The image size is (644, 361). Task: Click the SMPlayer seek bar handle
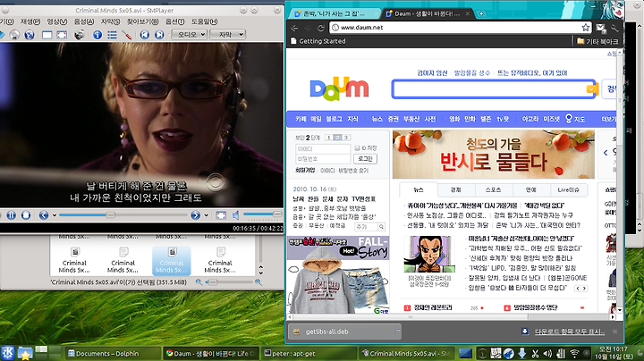(111, 215)
